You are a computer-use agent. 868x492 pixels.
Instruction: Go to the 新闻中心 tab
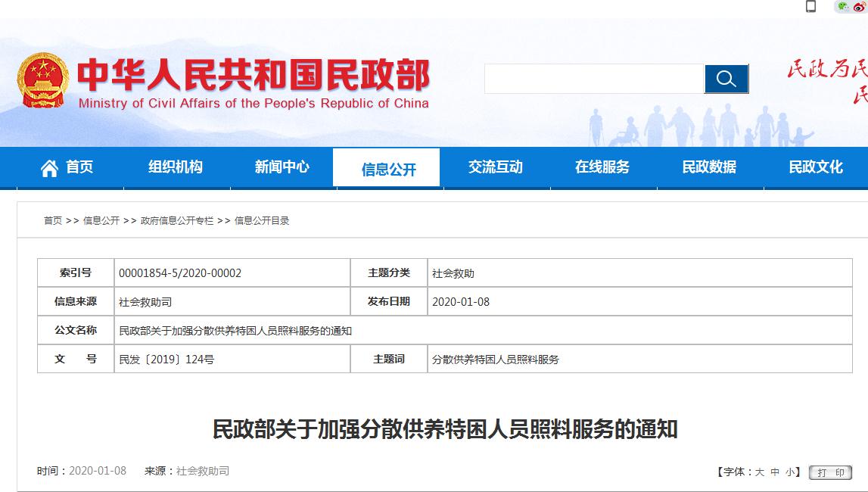282,167
